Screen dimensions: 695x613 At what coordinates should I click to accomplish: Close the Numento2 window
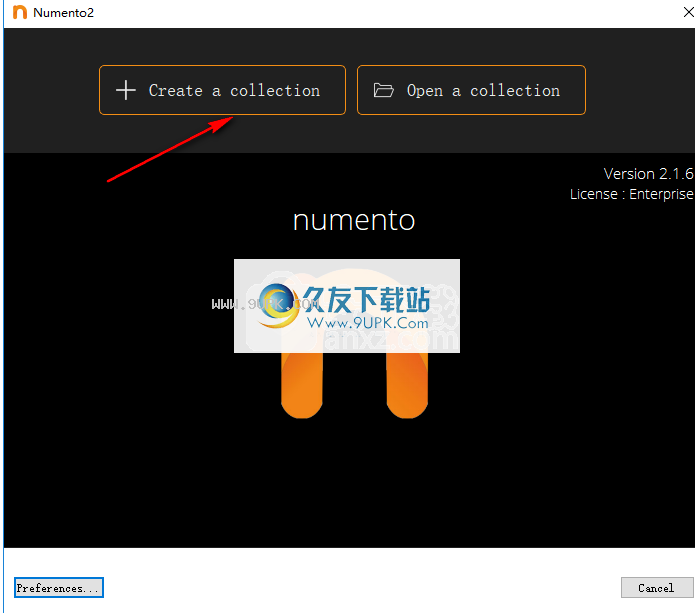(x=688, y=12)
